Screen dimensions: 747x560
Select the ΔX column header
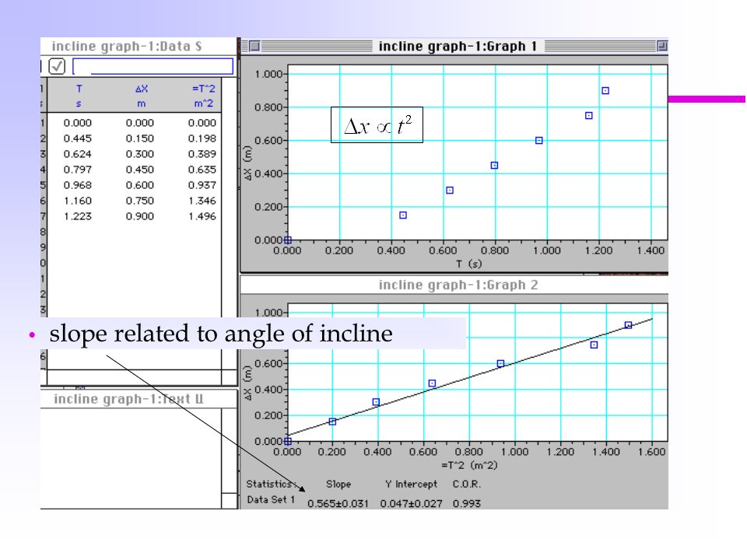pos(142,89)
